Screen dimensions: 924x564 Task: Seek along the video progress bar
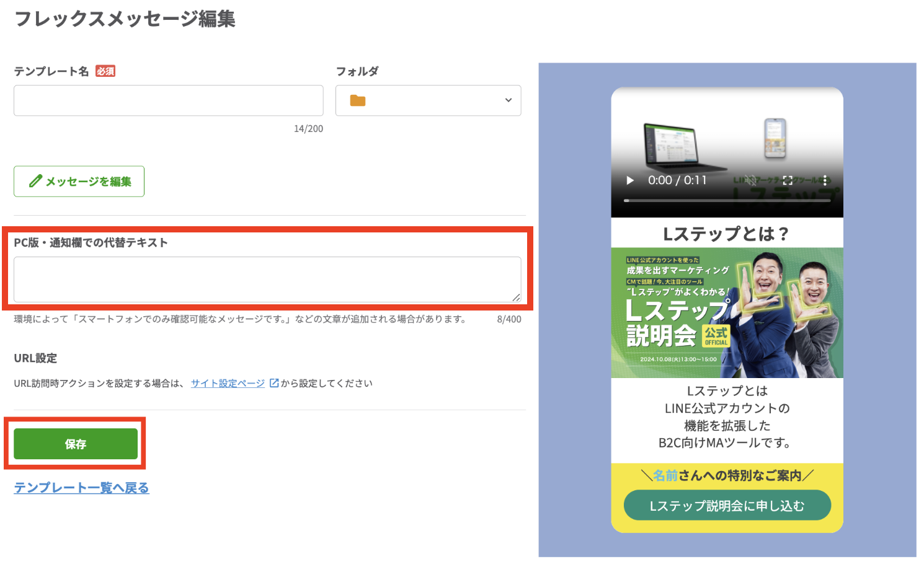(x=727, y=201)
